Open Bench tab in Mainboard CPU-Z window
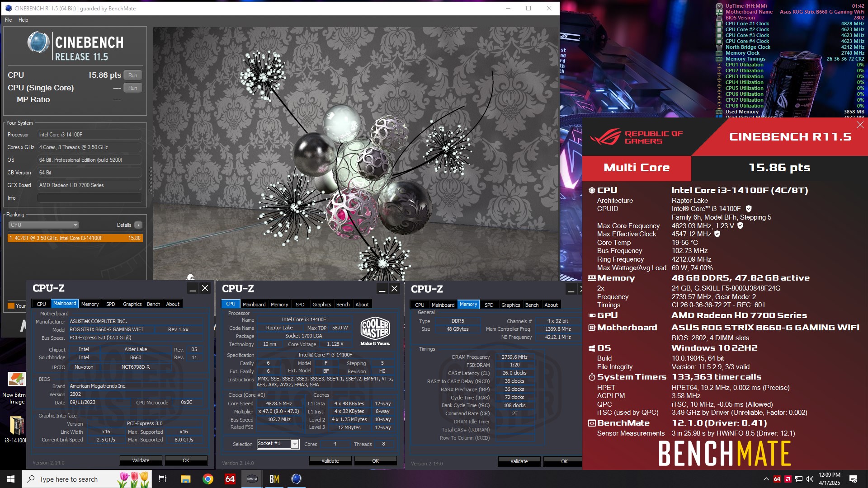 tap(154, 304)
